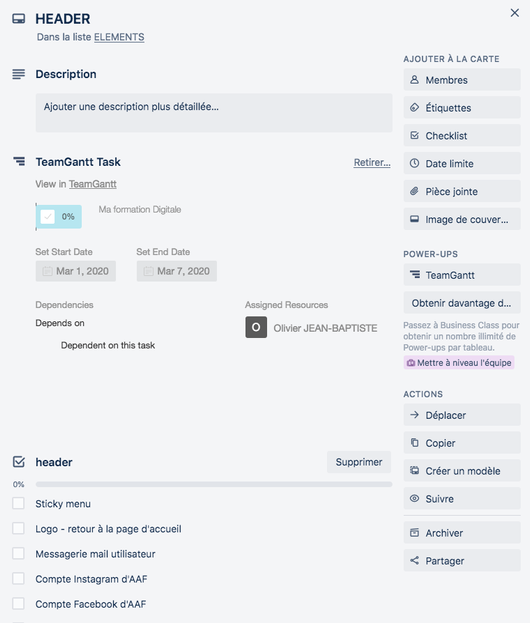Delete checklist with Supprimer button
The width and height of the screenshot is (530, 623).
coord(359,462)
